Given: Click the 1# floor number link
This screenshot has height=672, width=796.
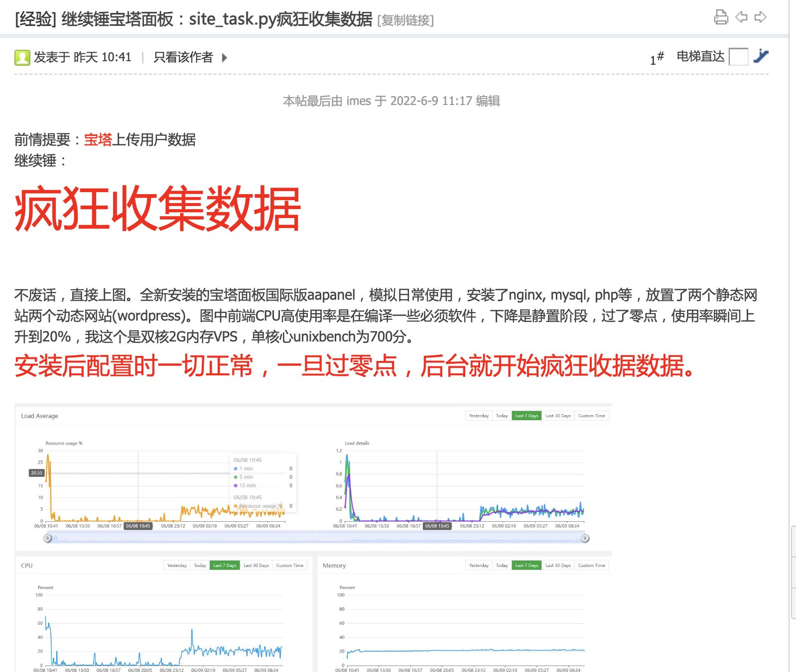Looking at the screenshot, I should (657, 58).
